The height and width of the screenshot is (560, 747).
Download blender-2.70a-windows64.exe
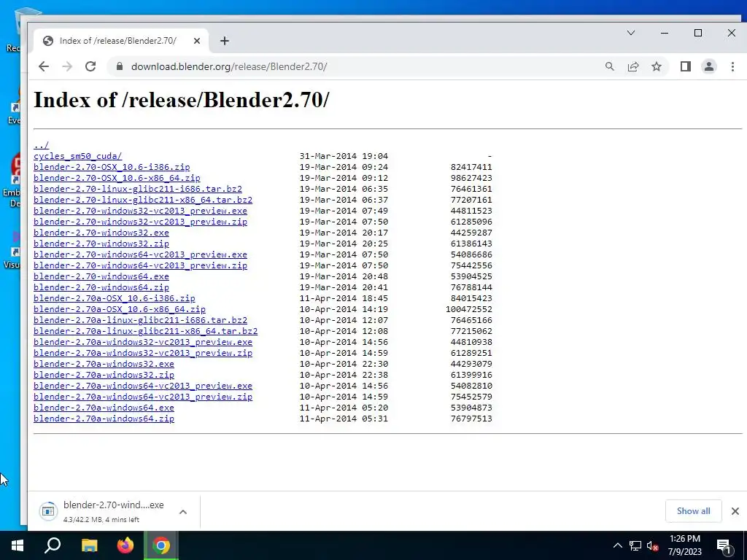click(x=104, y=408)
